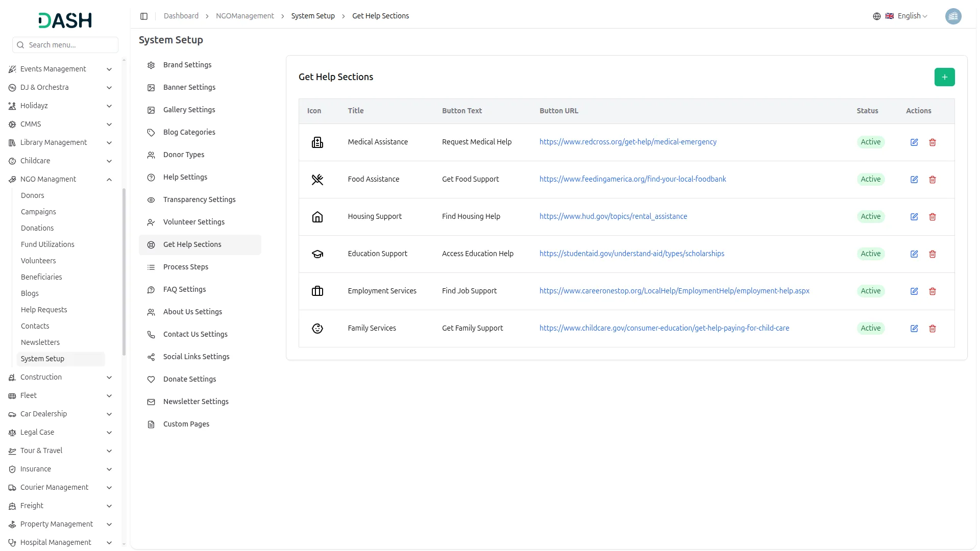Go to Dashboard breadcrumb link

181,16
